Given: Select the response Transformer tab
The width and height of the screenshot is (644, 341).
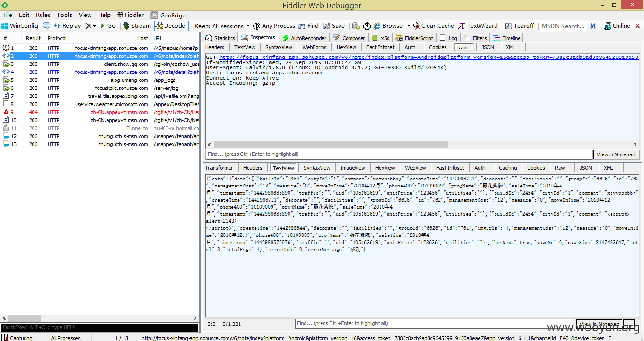Looking at the screenshot, I should pyautogui.click(x=219, y=168).
